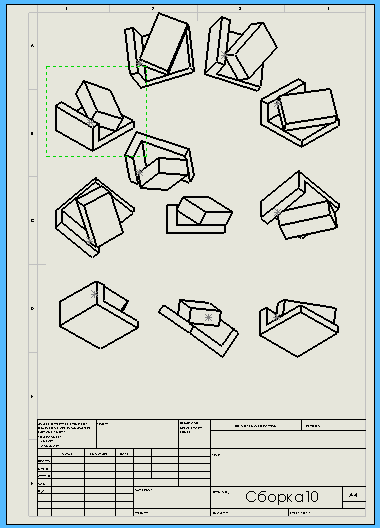Select the bottom-left underside view of the bracket
This screenshot has height=528, width=380.
(99, 315)
